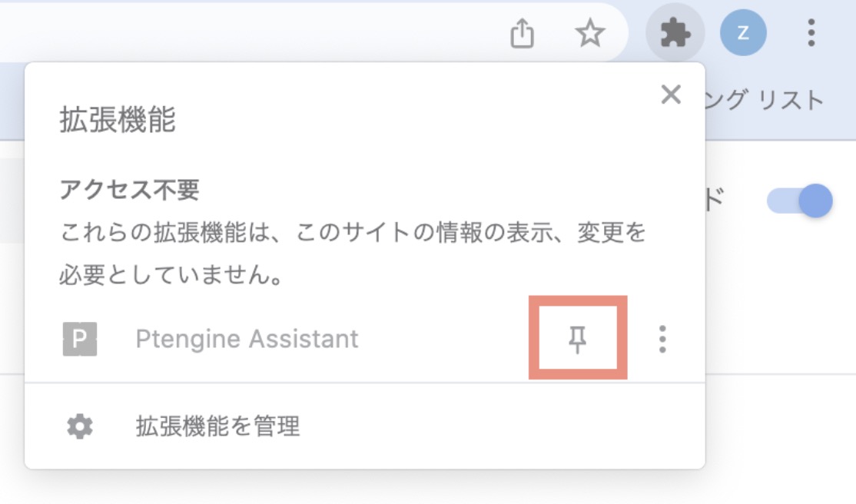This screenshot has width=856, height=504.
Task: Select the divider line above 拡張機能を管理
Action: click(365, 383)
